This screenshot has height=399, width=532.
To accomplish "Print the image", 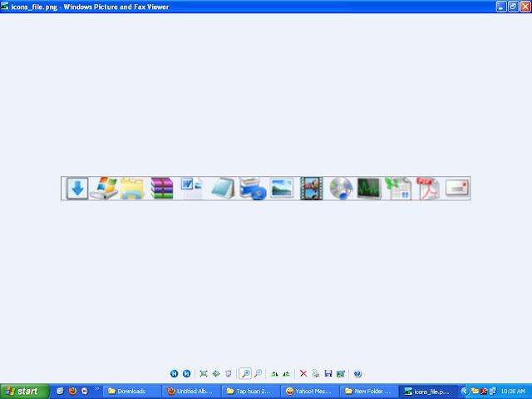I will click(x=316, y=373).
